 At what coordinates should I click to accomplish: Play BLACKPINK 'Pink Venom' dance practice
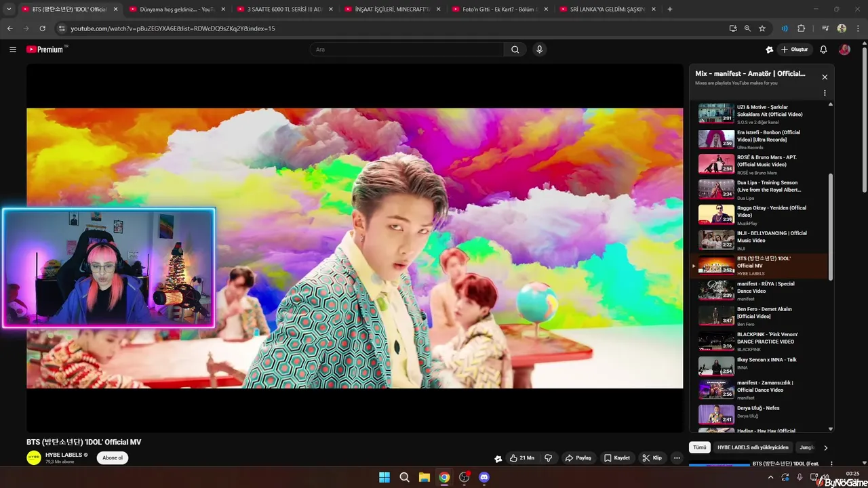pyautogui.click(x=759, y=341)
